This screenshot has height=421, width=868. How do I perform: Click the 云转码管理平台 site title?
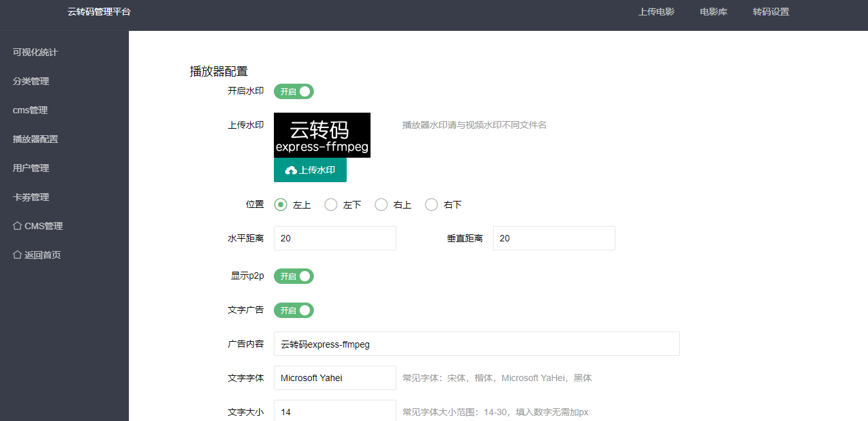99,12
